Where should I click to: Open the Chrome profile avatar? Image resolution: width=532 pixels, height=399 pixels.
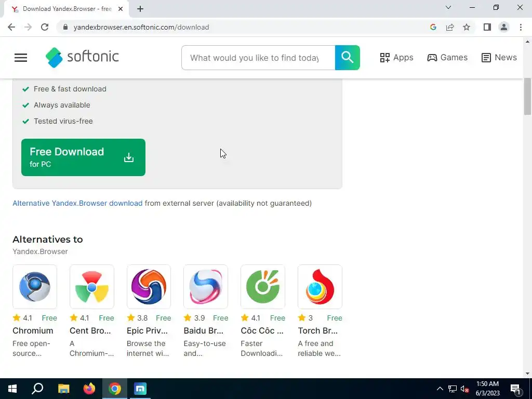pyautogui.click(x=504, y=27)
